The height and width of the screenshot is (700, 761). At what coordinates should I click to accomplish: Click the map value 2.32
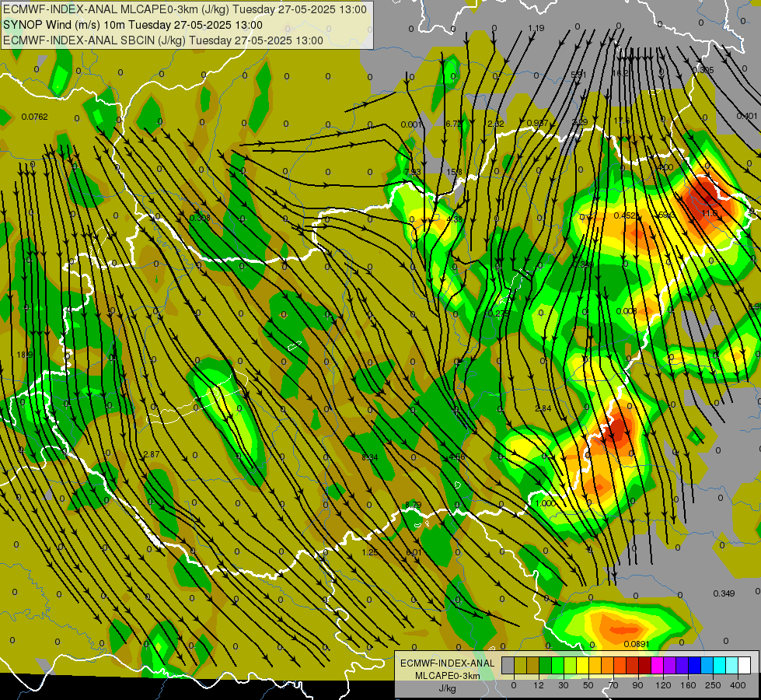(x=495, y=124)
